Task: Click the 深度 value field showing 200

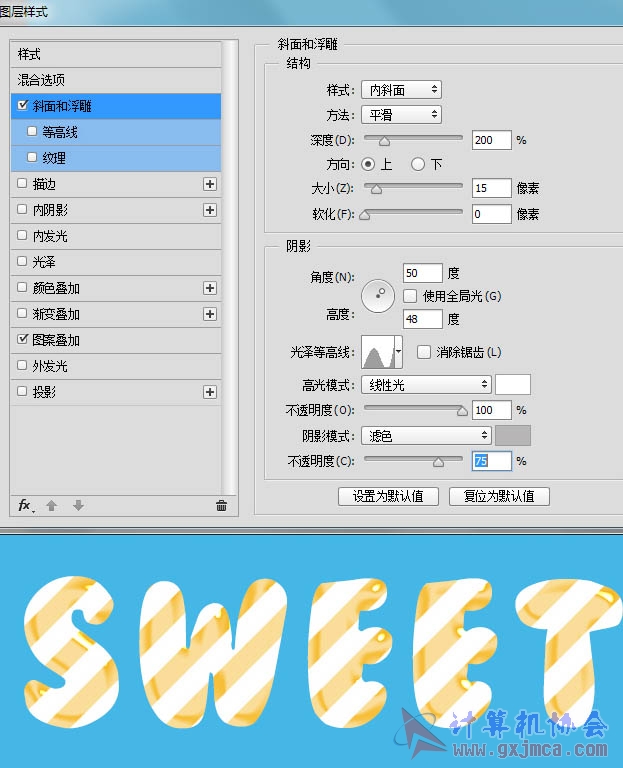Action: pos(492,140)
